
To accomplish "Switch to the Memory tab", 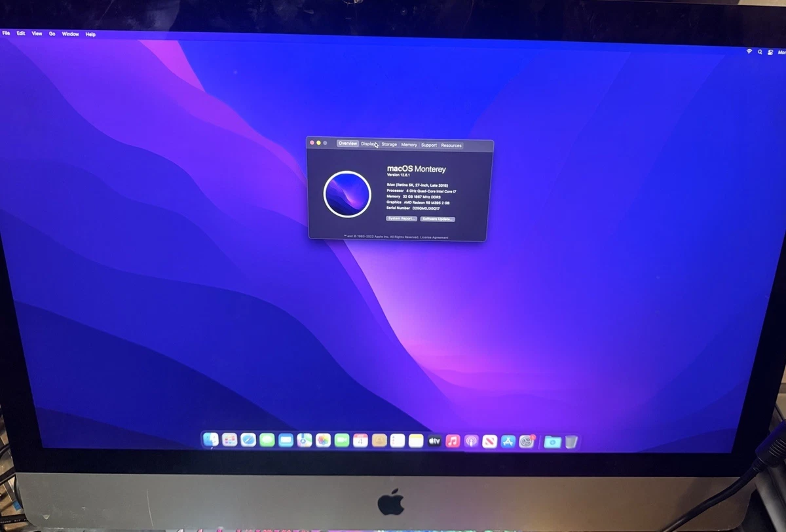I will [409, 145].
